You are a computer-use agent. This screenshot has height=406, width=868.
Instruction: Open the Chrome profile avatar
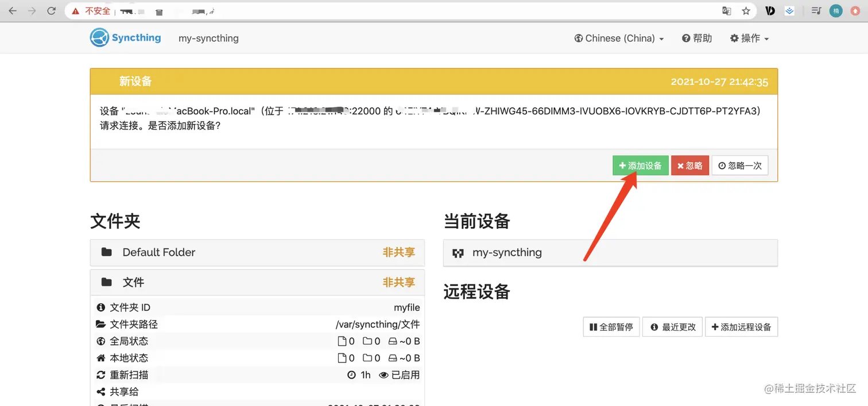point(836,11)
